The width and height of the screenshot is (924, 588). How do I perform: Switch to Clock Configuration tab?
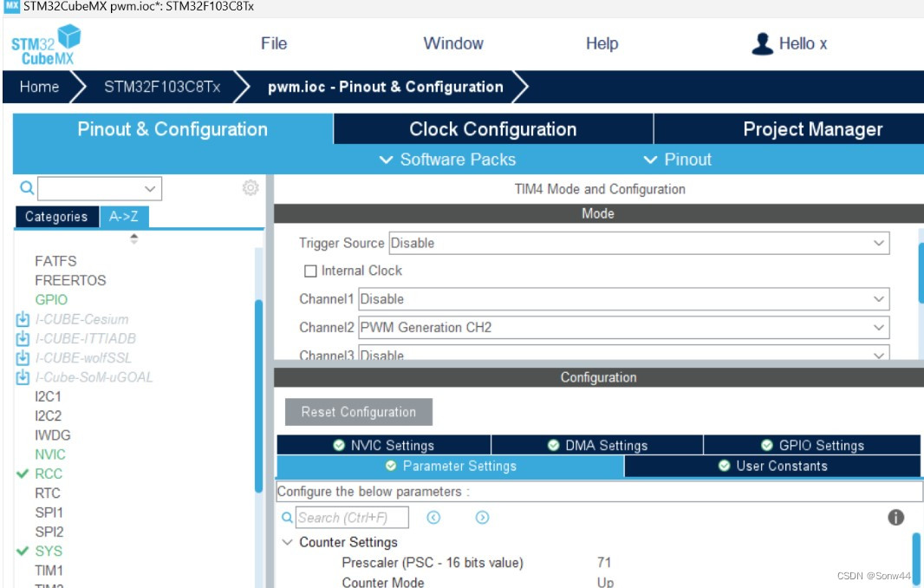[493, 128]
